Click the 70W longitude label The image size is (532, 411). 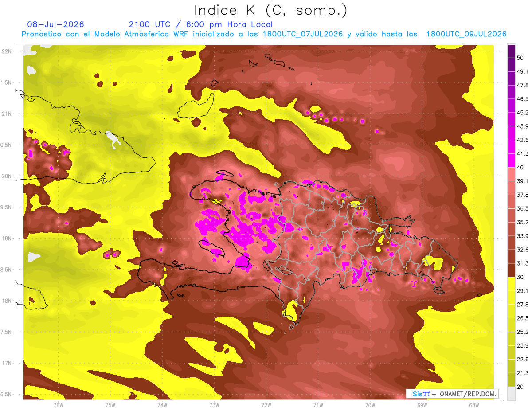click(370, 405)
